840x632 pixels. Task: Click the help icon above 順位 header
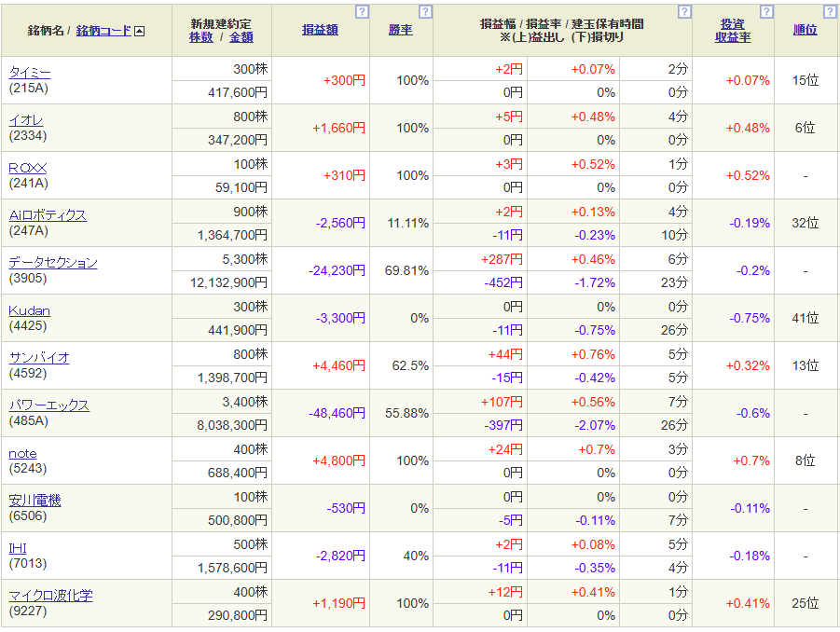click(831, 12)
